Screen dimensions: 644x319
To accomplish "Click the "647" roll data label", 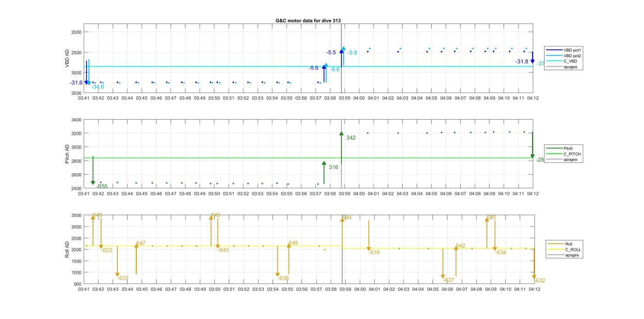I will 141,244.
